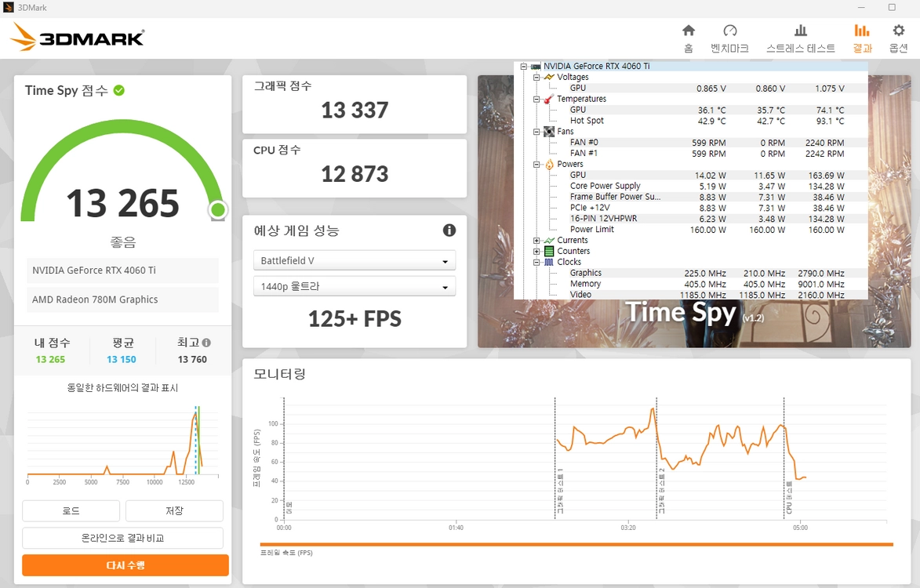Open the Results (결과) chart icon
This screenshot has width=920, height=588.
coord(862,31)
